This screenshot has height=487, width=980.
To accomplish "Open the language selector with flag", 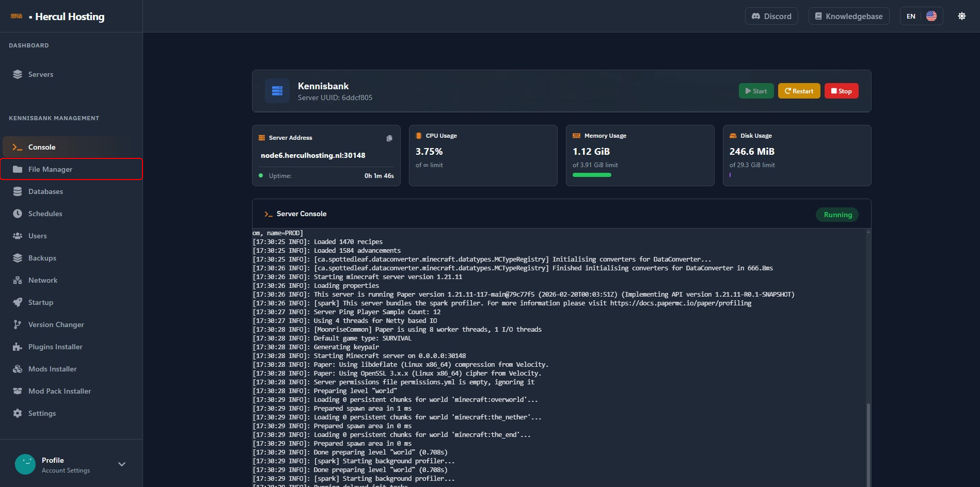I will click(921, 16).
